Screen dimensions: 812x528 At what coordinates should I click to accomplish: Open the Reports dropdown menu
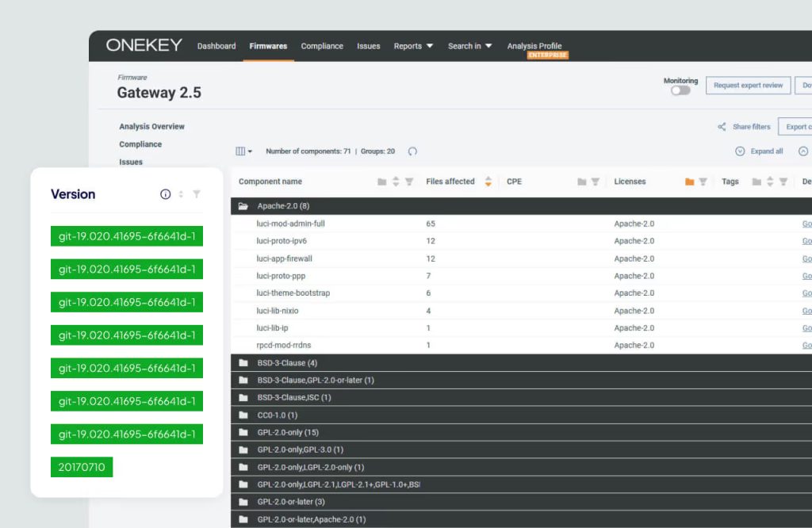click(x=413, y=46)
